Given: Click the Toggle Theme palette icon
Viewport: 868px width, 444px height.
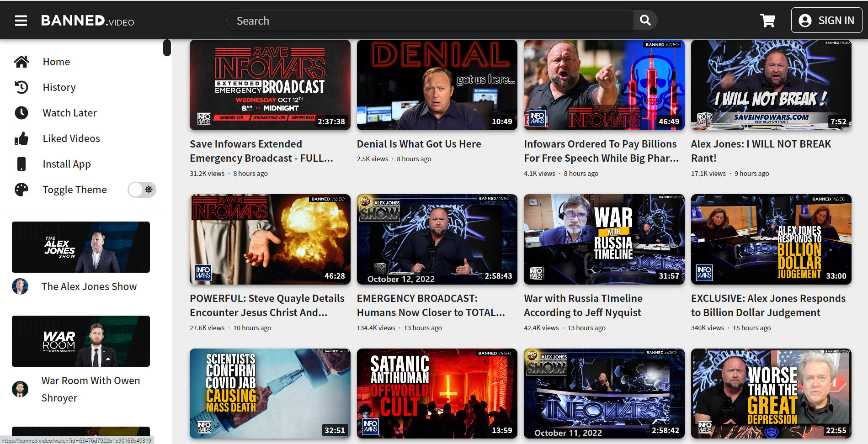Looking at the screenshot, I should pyautogui.click(x=21, y=190).
